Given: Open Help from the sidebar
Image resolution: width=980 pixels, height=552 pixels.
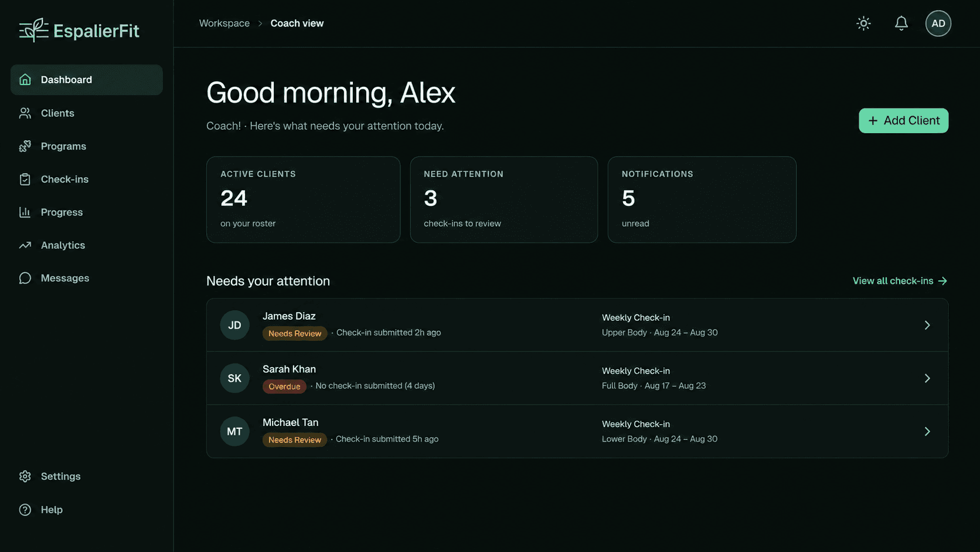Looking at the screenshot, I should tap(87, 510).
